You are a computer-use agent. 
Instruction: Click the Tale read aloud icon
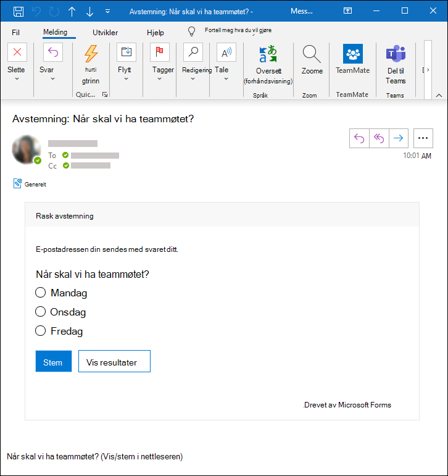pyautogui.click(x=226, y=52)
